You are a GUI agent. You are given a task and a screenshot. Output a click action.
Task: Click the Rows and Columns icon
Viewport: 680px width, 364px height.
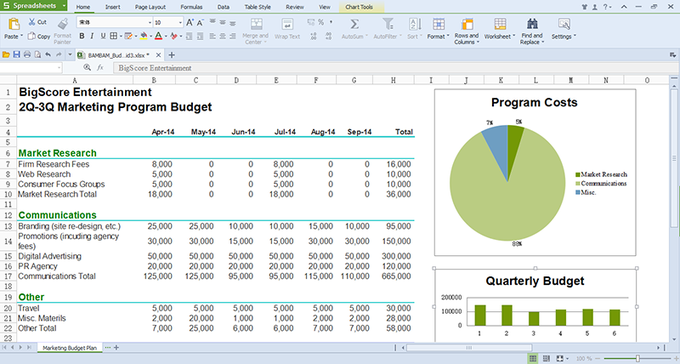pos(467,24)
